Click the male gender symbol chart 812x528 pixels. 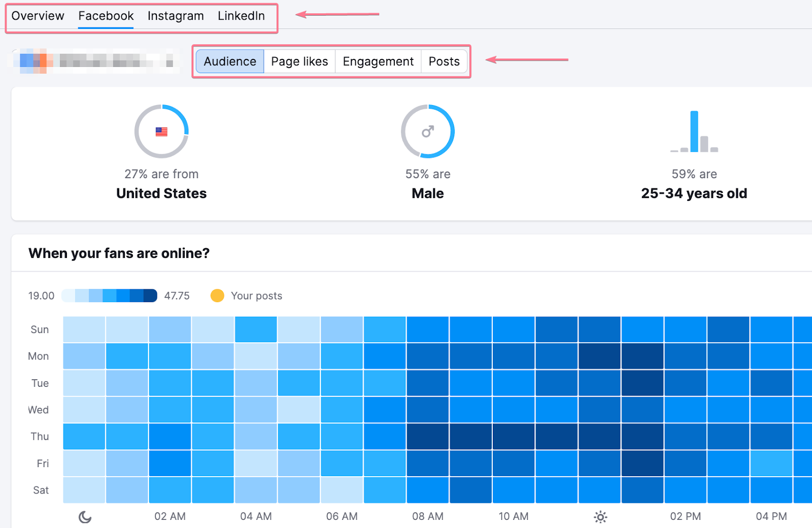428,131
